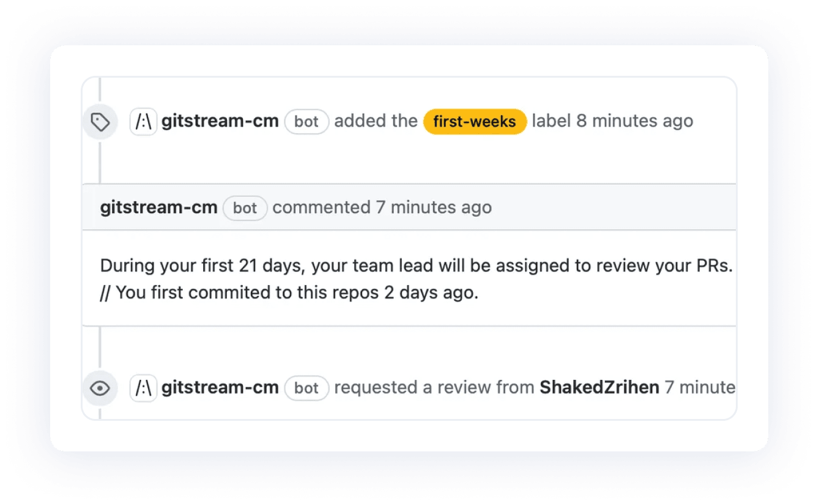This screenshot has height=504, width=816.
Task: Click the bot badge in the comment header
Action: (x=245, y=208)
